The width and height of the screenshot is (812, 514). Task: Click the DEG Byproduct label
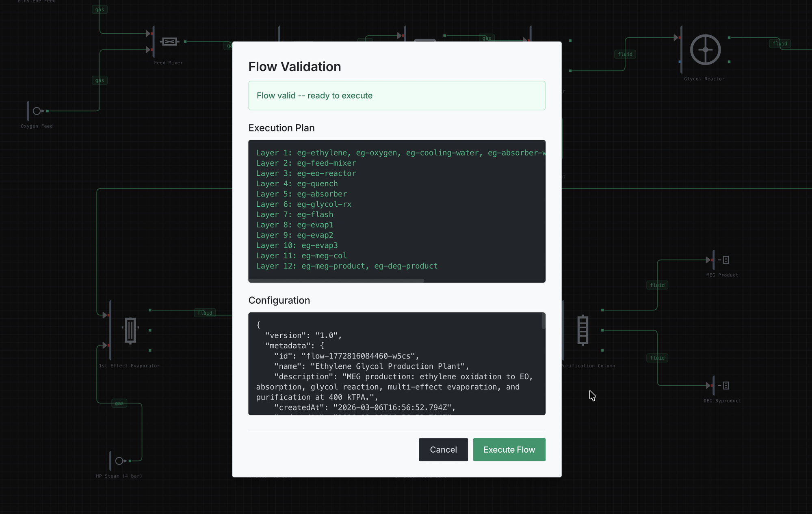(x=722, y=401)
